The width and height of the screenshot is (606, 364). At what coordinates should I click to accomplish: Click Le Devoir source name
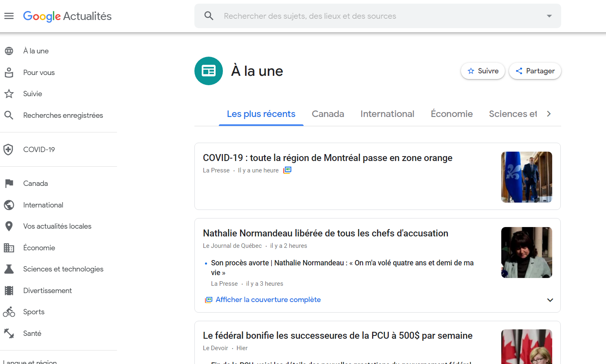(x=215, y=348)
